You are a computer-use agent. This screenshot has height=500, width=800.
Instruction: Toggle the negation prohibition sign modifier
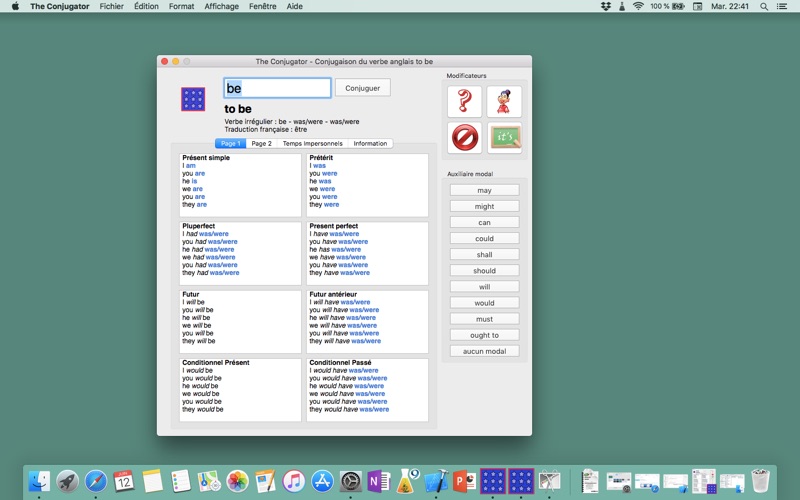click(464, 138)
